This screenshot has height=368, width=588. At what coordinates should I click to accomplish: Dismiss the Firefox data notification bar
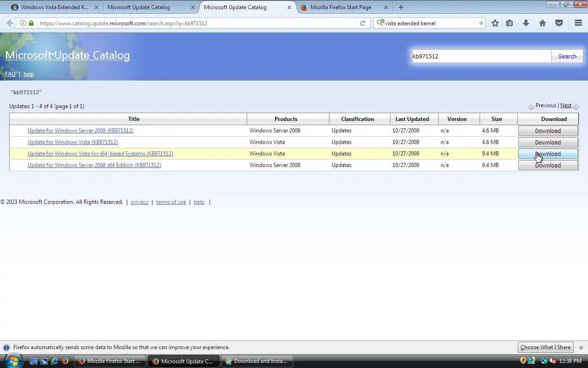pos(581,348)
